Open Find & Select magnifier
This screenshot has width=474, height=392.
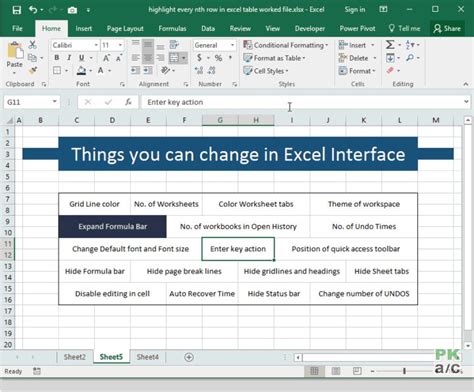coord(410,58)
